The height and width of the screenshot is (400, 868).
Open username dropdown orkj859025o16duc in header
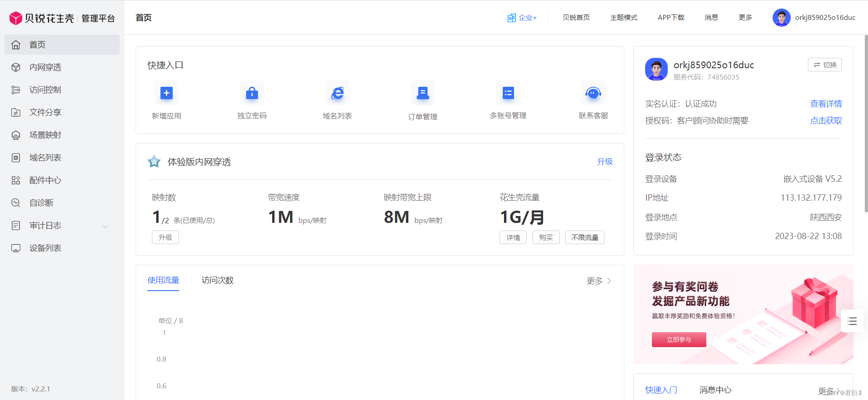click(x=825, y=18)
